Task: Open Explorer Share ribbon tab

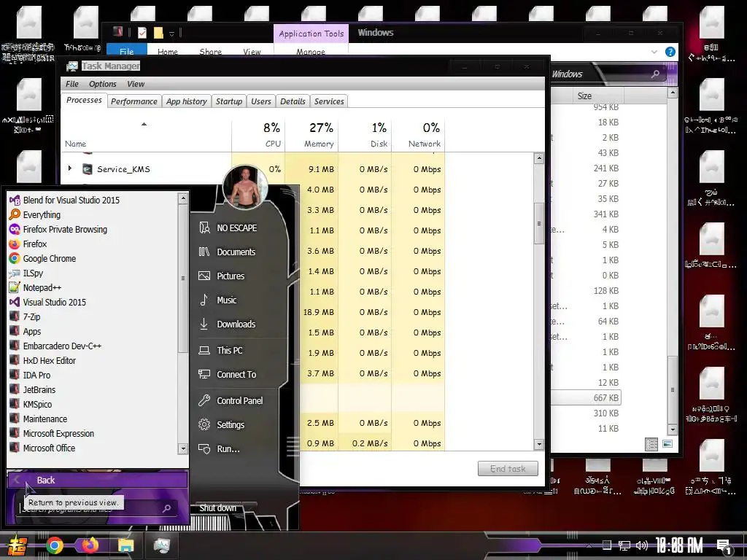Action: [211, 52]
